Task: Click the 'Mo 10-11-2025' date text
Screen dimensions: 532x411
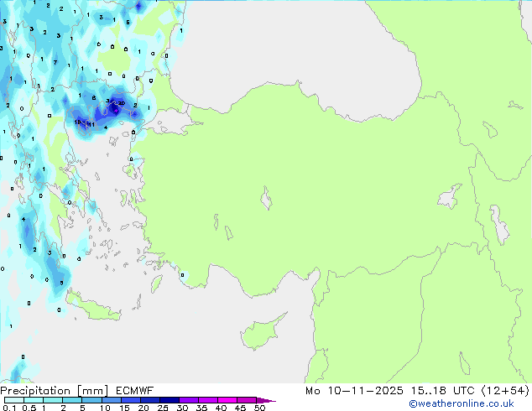Action: [x=354, y=391]
